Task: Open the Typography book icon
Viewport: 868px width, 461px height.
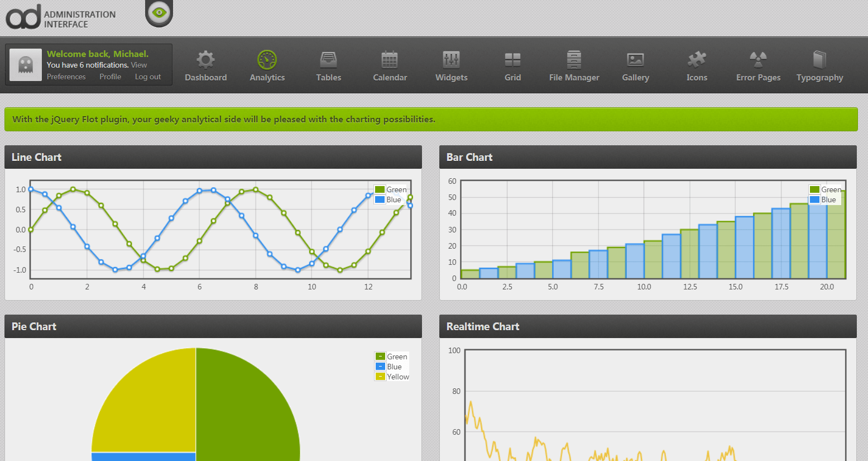Action: (x=819, y=60)
